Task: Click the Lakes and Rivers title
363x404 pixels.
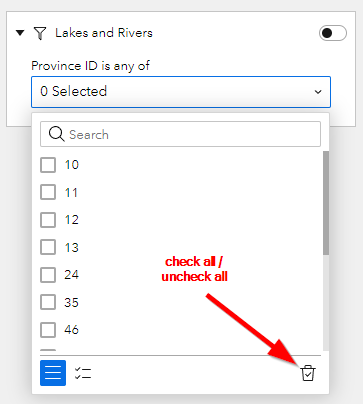Action: (104, 33)
